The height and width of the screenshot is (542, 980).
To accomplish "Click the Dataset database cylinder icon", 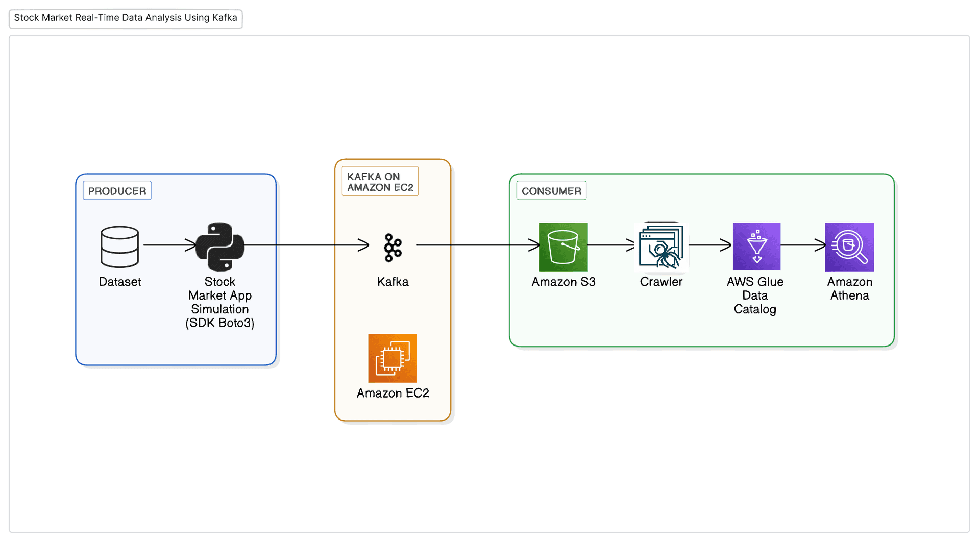I will click(x=119, y=247).
